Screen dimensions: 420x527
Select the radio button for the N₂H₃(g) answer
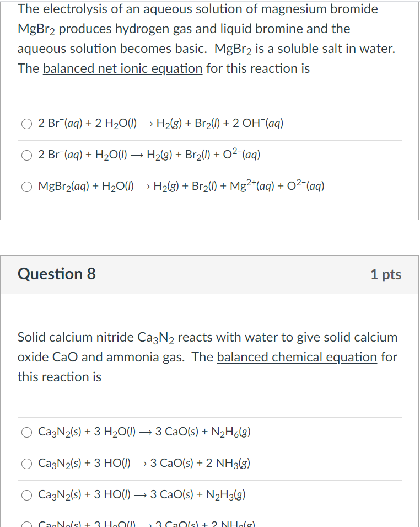click(27, 495)
